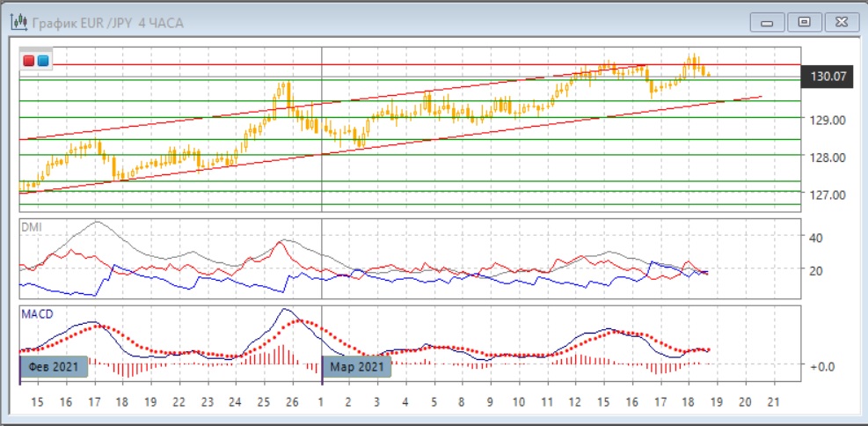Click the 129.00 price axis label
The height and width of the screenshot is (426, 868).
828,120
